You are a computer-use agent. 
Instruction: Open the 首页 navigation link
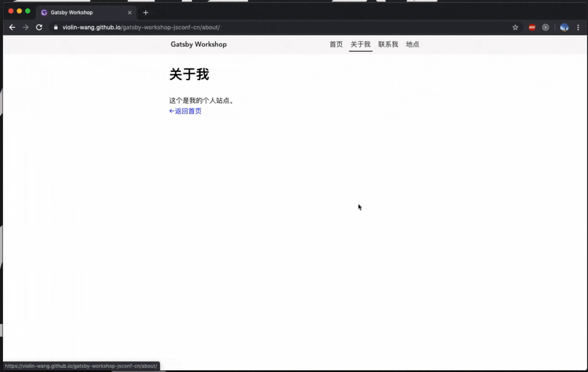pyautogui.click(x=336, y=44)
